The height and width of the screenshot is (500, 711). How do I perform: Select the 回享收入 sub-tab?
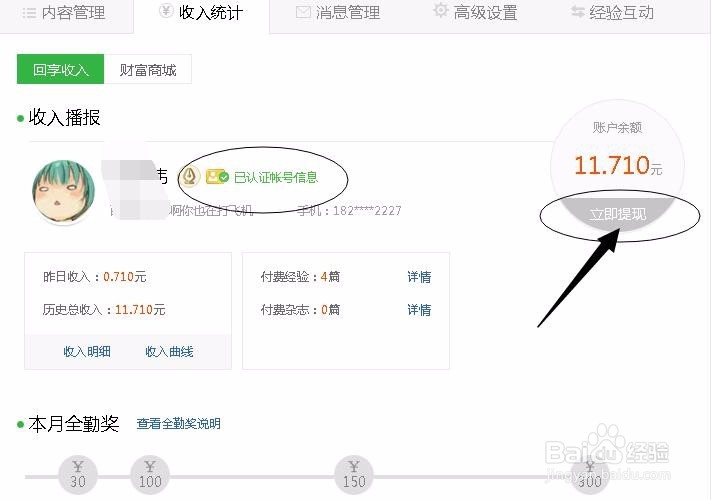coord(60,70)
